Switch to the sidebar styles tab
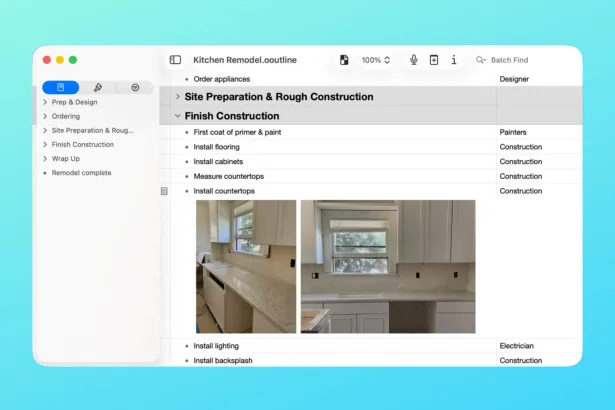The width and height of the screenshot is (615, 410). click(x=97, y=88)
